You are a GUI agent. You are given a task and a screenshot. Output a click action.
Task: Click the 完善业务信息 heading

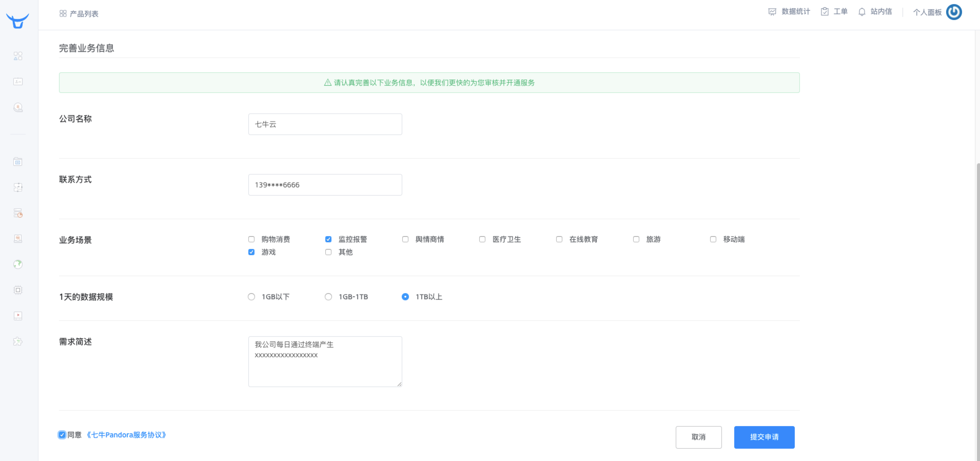coord(86,48)
